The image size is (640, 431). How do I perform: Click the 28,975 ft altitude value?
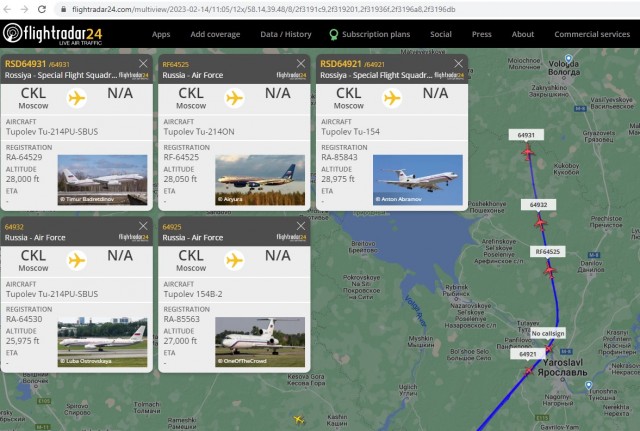coord(338,179)
